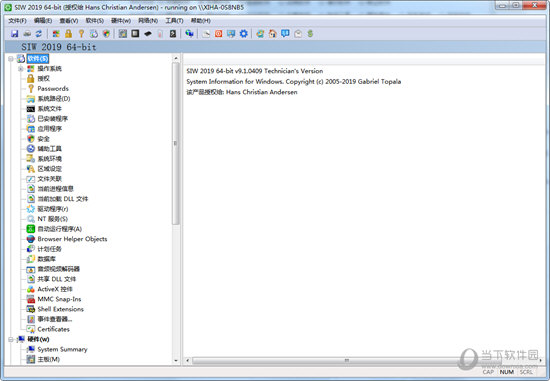This screenshot has height=381, width=550.
Task: Click the red power button toolbar icon
Action: pos(219,34)
